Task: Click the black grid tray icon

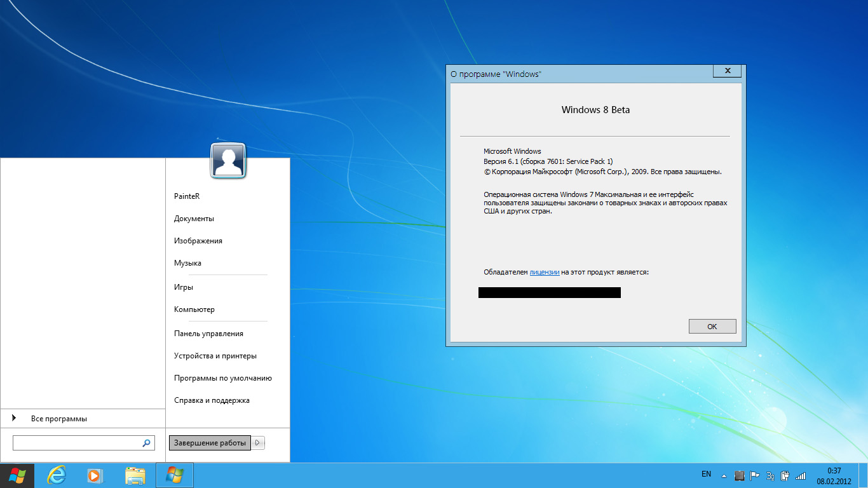Action: click(x=739, y=475)
